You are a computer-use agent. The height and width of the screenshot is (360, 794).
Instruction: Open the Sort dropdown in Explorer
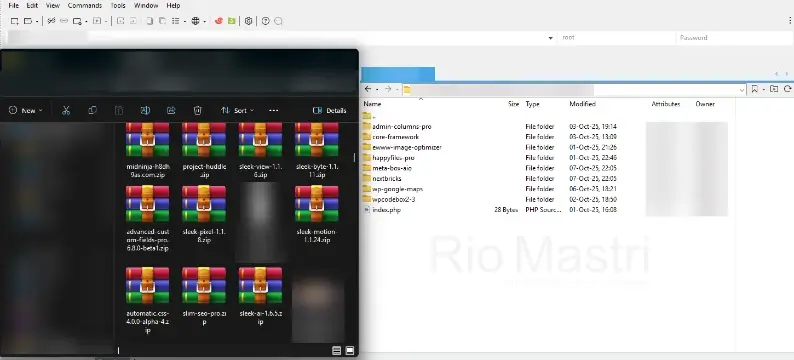point(237,110)
